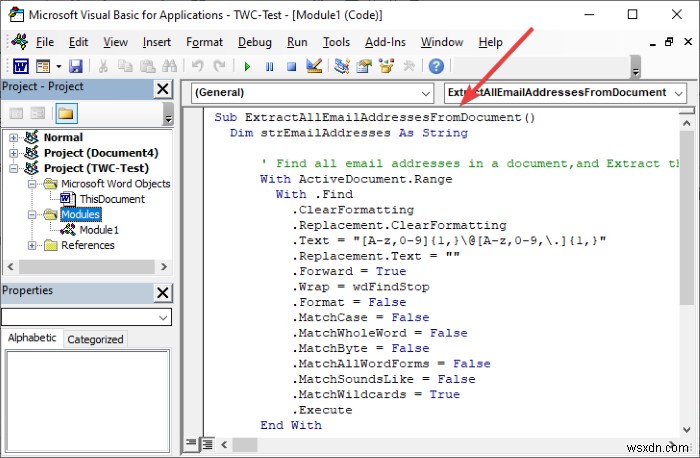Open Project Explorer toolbar icon
Viewport: 700px width, 458px height.
[342, 67]
